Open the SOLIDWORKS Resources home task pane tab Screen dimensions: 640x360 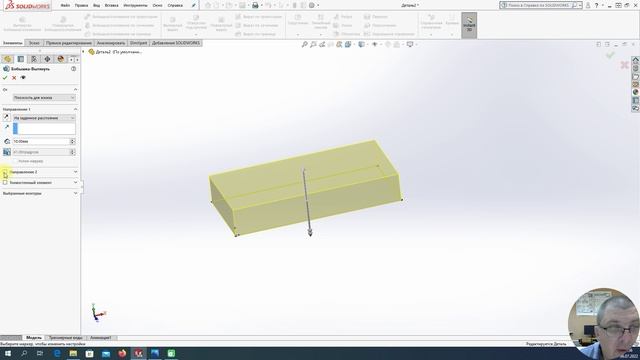(636, 60)
